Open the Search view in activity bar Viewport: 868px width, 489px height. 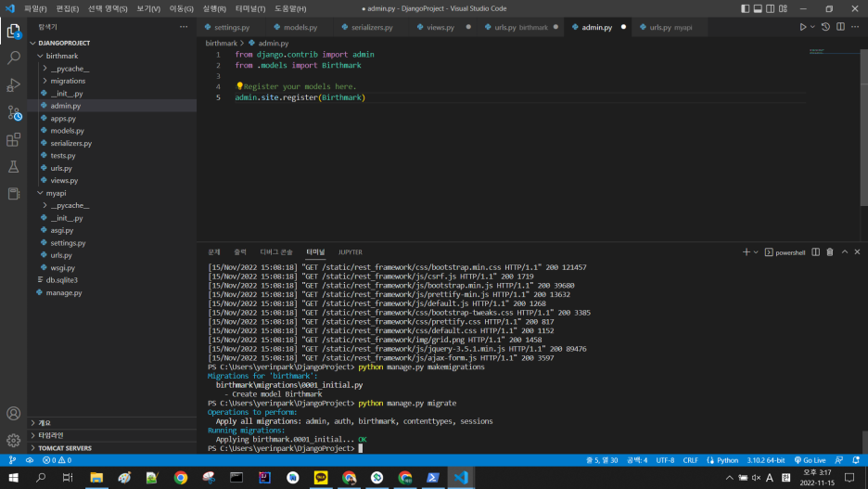point(13,58)
